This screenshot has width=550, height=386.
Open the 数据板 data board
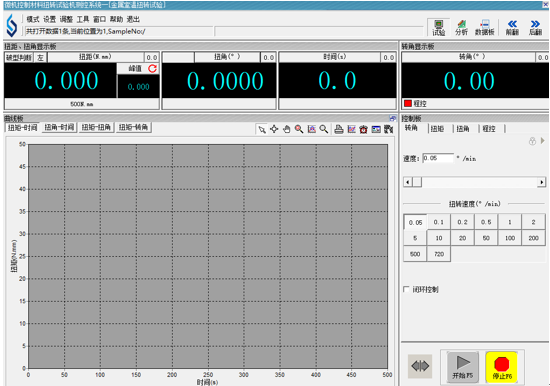484,27
